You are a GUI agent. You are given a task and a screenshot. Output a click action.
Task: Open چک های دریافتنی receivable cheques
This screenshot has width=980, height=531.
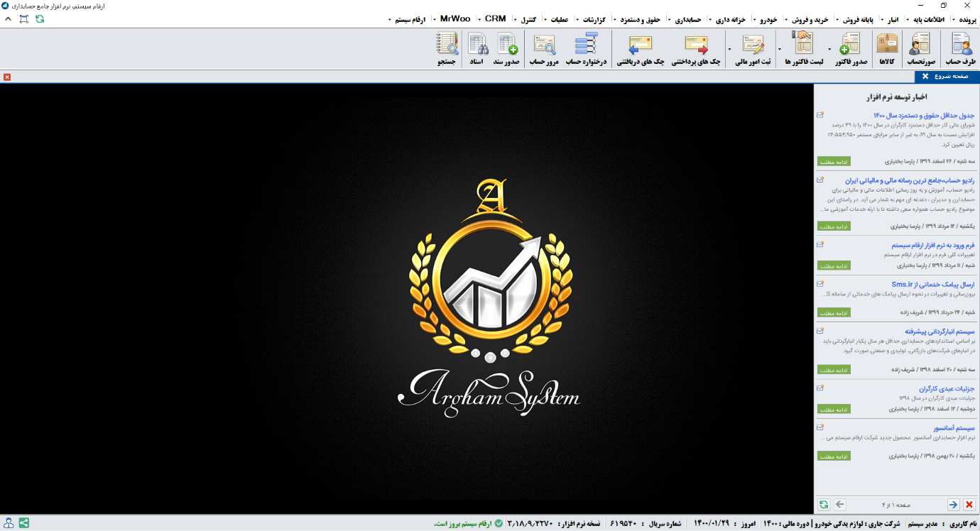(x=640, y=50)
